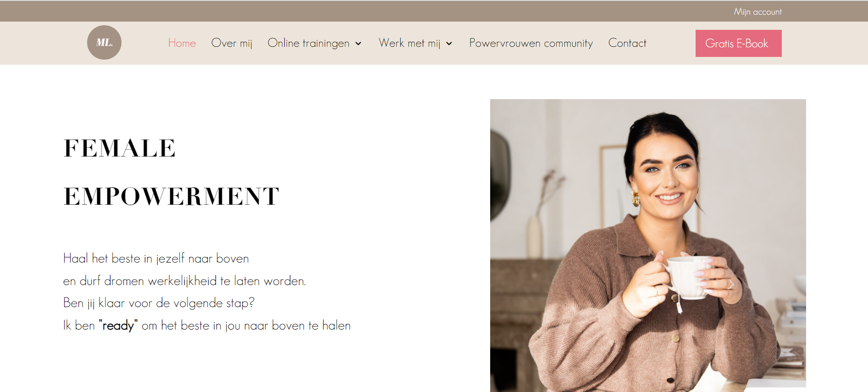Click the line "Haal het beste in jezelf naar boven"
The width and height of the screenshot is (868, 392).
tap(156, 258)
